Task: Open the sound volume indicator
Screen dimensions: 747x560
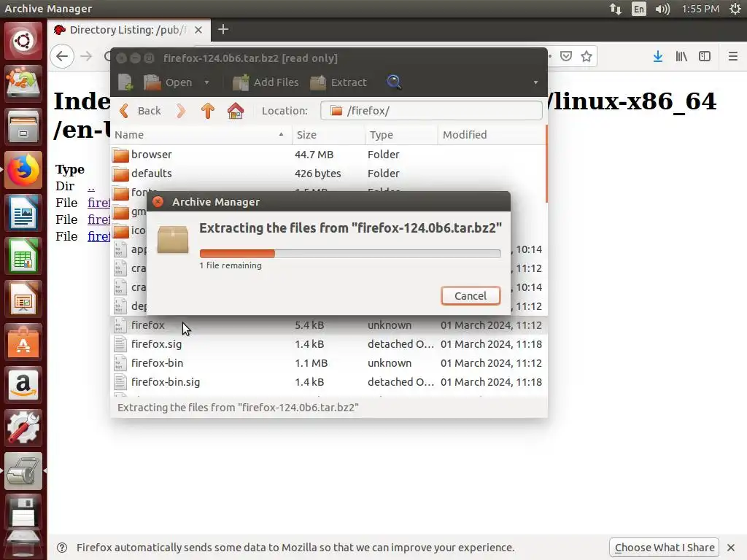Action: tap(662, 9)
